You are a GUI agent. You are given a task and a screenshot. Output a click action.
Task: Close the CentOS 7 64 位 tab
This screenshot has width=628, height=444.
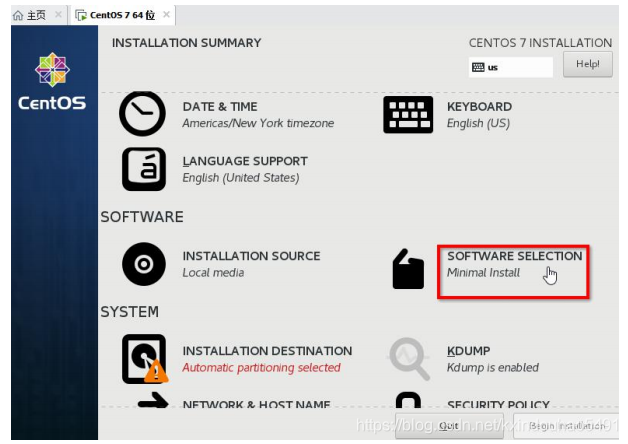(x=167, y=15)
